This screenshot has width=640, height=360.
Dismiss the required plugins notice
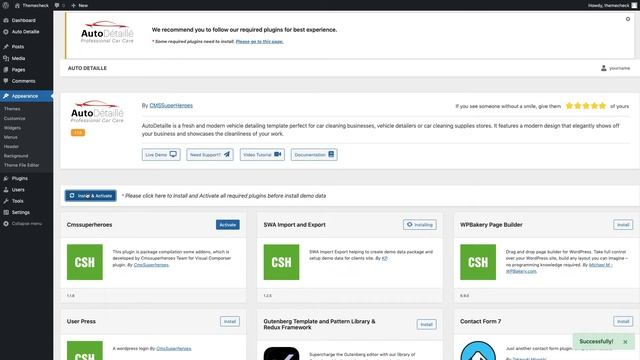pos(628,19)
